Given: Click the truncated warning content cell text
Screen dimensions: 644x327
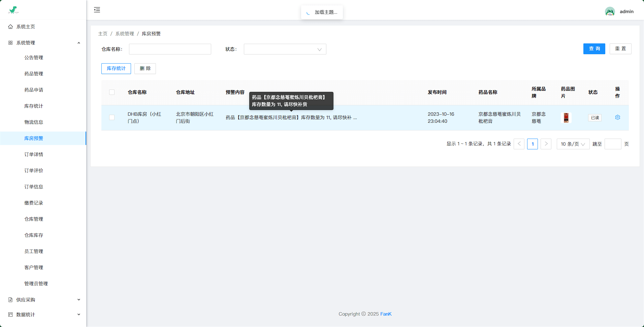Looking at the screenshot, I should [291, 117].
